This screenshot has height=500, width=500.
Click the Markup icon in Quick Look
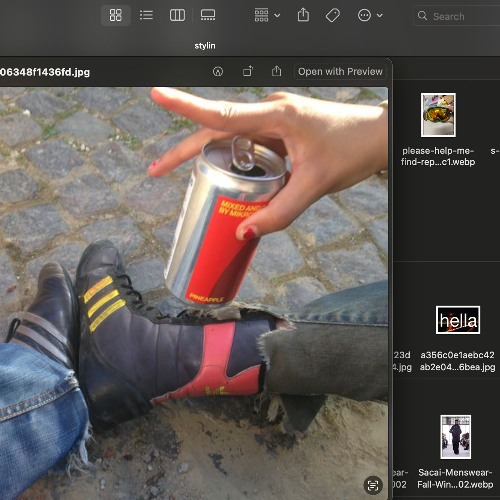coord(218,71)
